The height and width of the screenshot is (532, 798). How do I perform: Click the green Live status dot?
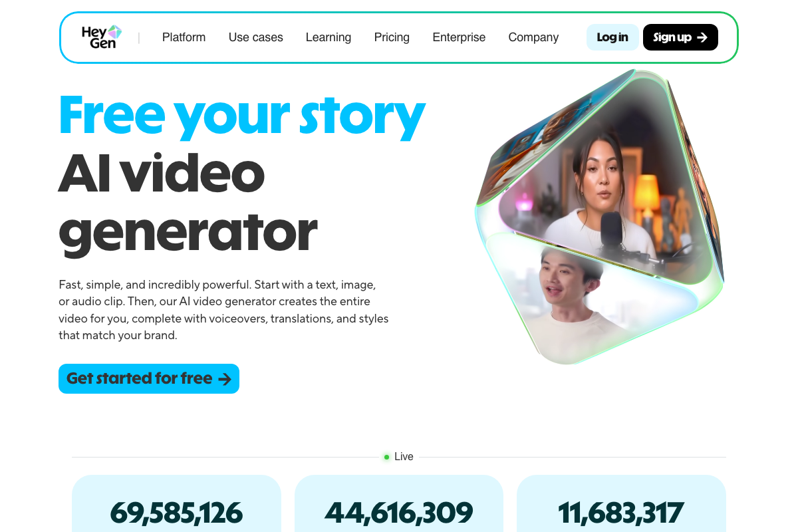(x=386, y=457)
